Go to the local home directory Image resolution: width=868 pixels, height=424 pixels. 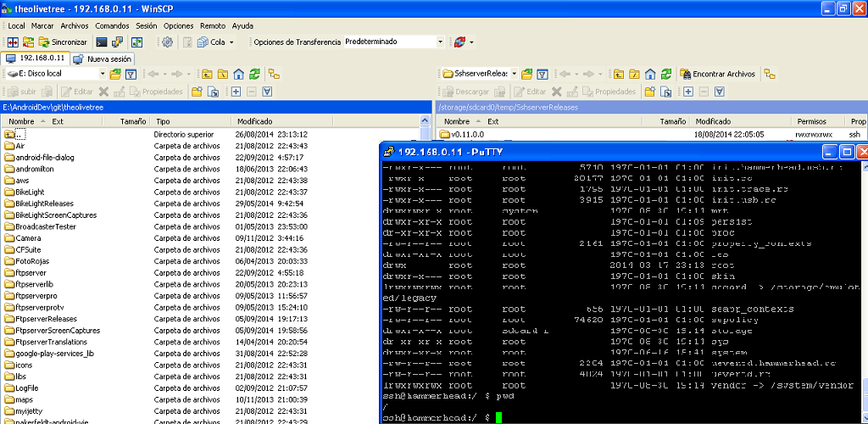pyautogui.click(x=239, y=74)
